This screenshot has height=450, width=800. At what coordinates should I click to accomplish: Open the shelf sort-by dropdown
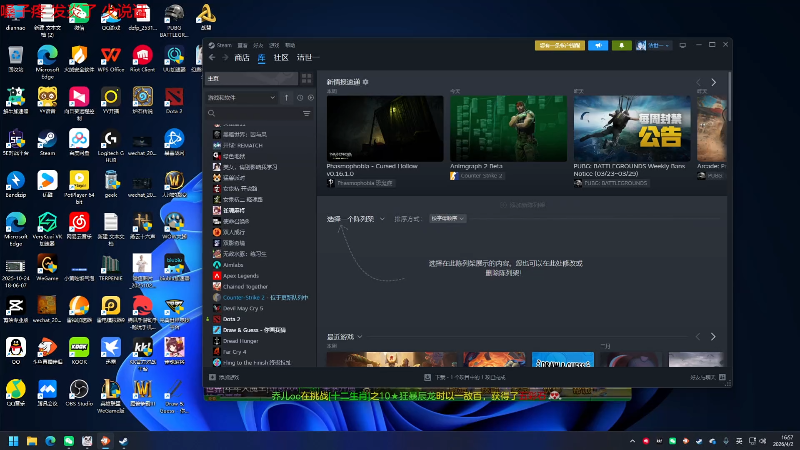coord(447,218)
